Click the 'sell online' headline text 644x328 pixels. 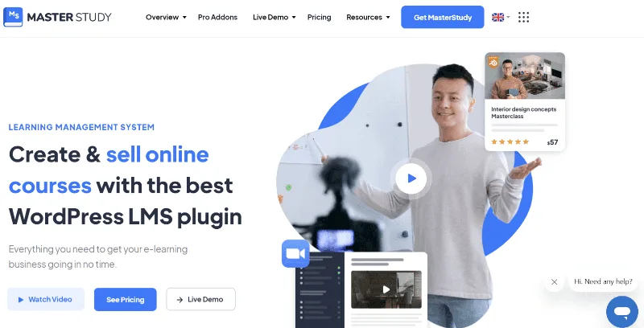(x=158, y=154)
